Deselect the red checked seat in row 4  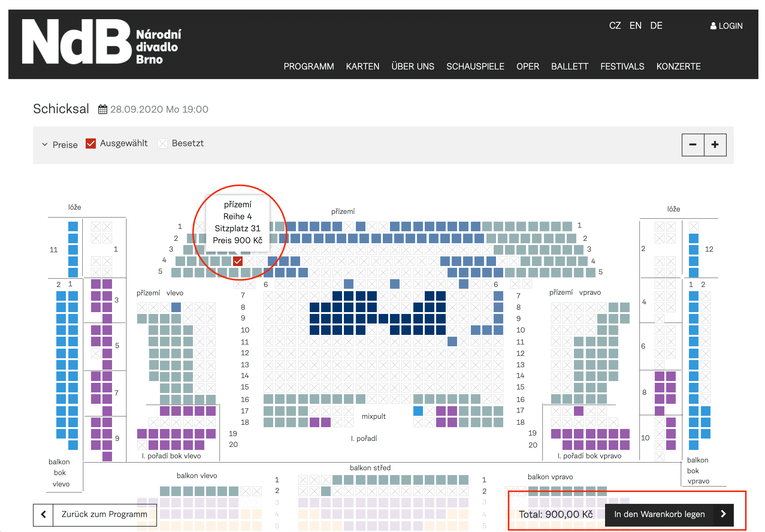[x=238, y=261]
